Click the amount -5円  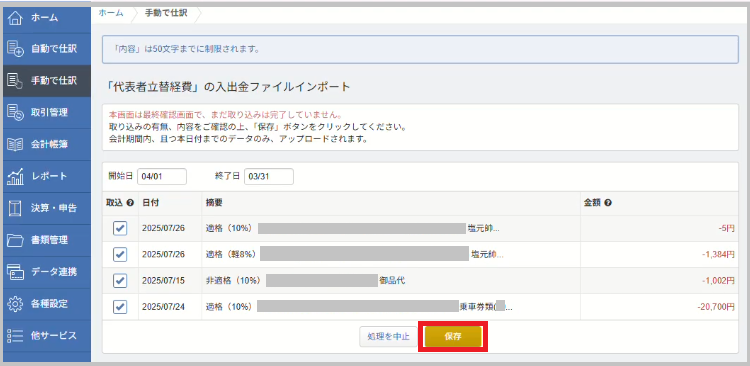pyautogui.click(x=726, y=229)
